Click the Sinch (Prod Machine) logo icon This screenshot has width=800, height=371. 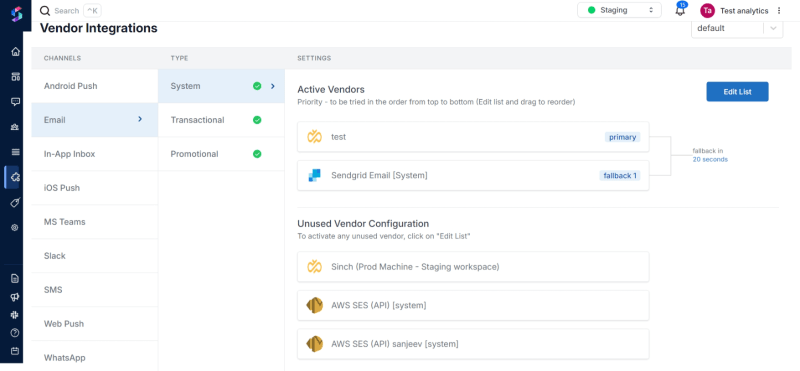[314, 266]
